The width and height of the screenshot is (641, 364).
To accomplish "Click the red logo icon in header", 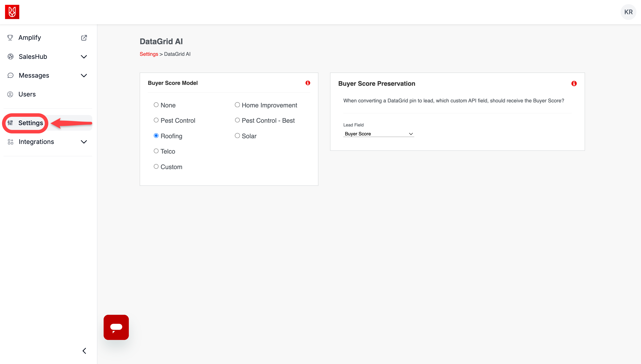I will click(x=12, y=12).
